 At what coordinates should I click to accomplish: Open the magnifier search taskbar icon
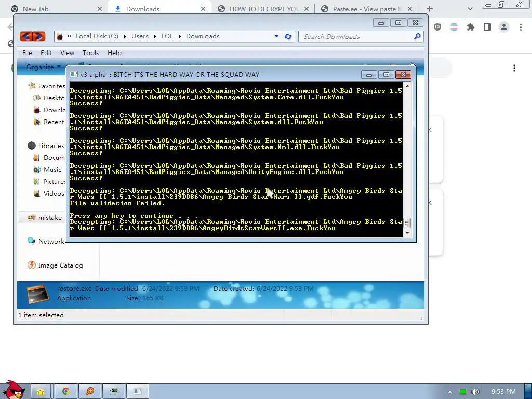[x=90, y=392]
